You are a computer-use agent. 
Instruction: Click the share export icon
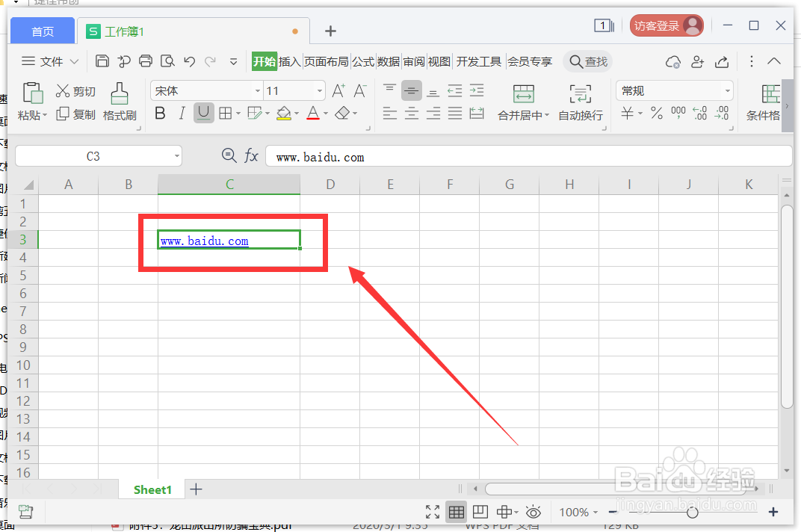pos(722,62)
